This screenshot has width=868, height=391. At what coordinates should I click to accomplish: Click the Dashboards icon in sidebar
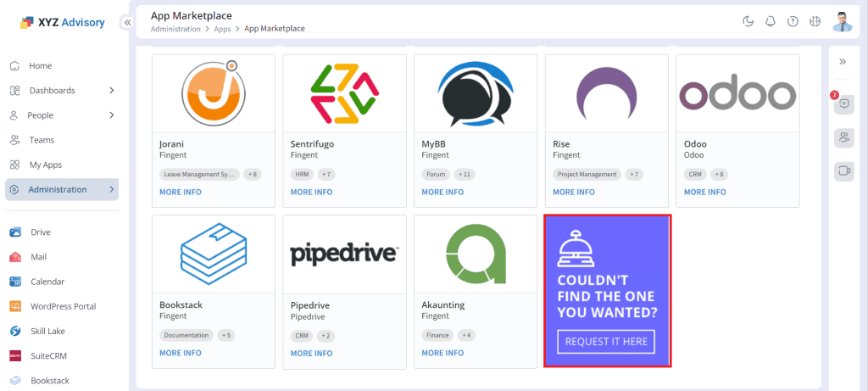(x=15, y=90)
